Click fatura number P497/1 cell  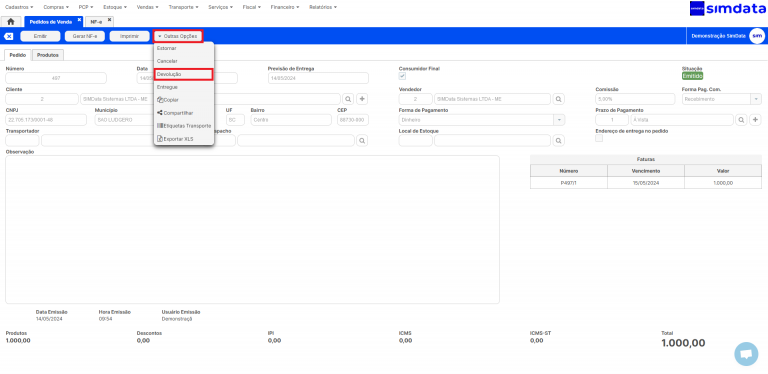pyautogui.click(x=569, y=183)
